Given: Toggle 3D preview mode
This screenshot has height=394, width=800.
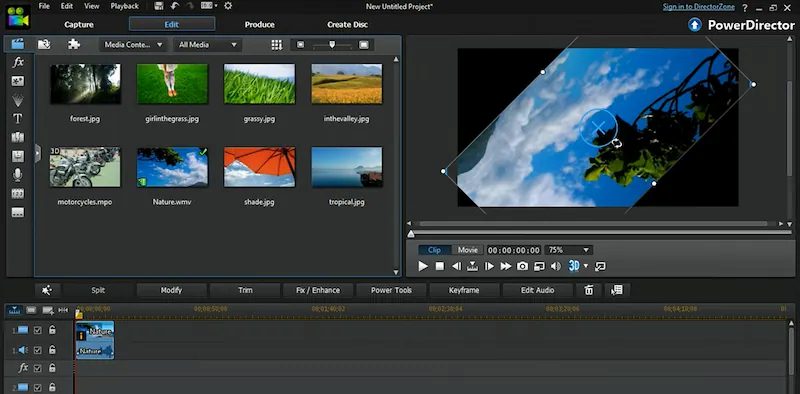Looking at the screenshot, I should [574, 266].
